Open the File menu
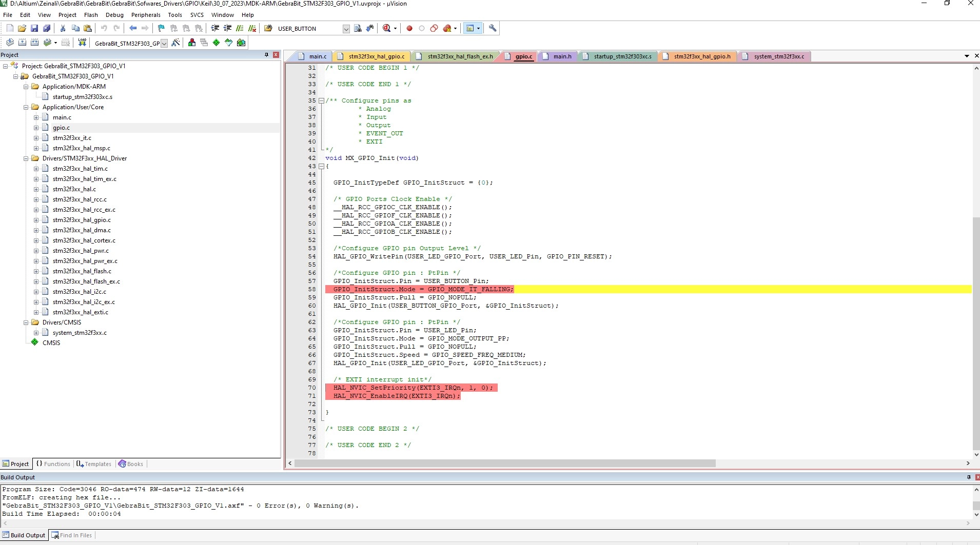 (x=8, y=15)
